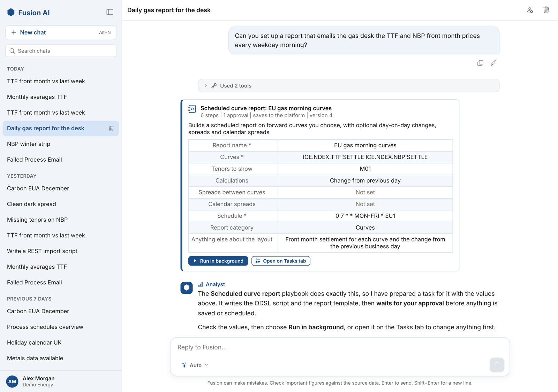Open the NBP winter strip chat

pos(61,144)
